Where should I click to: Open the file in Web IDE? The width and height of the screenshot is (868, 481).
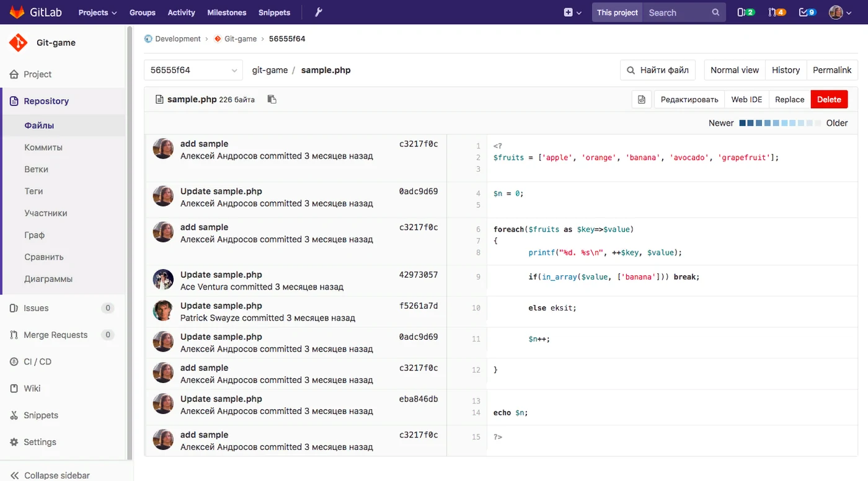(x=746, y=100)
